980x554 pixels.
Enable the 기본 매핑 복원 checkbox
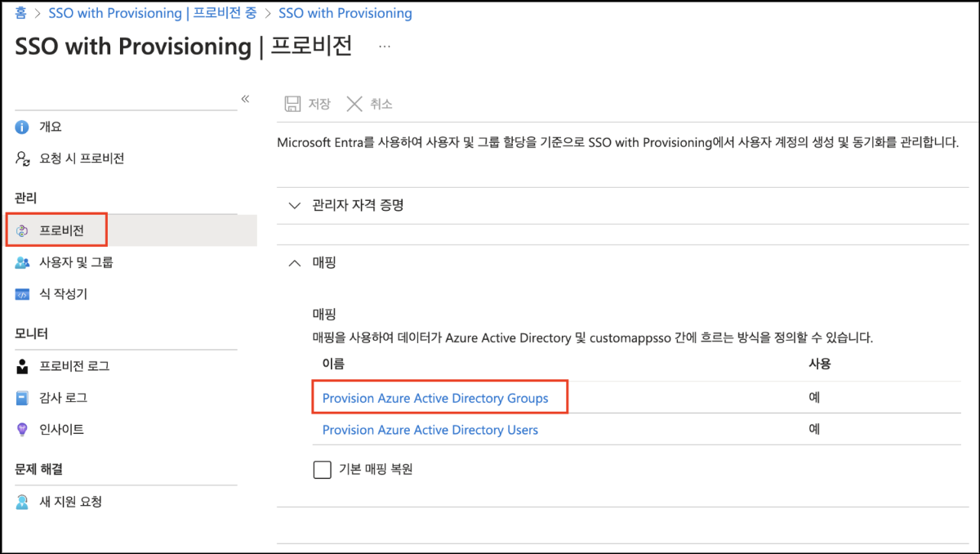click(x=323, y=470)
